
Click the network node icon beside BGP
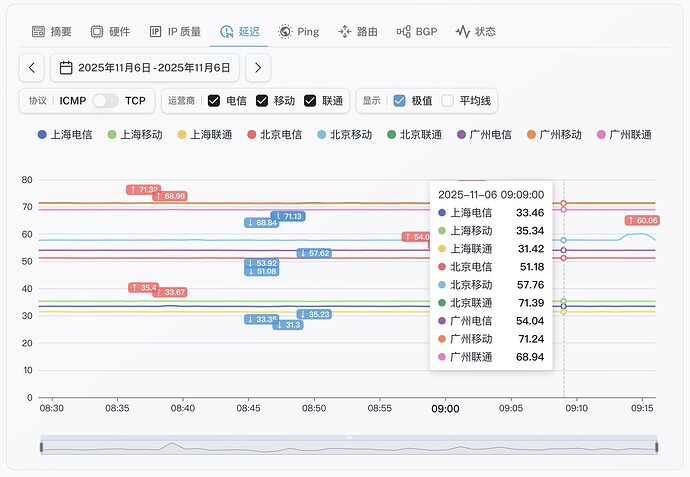[404, 32]
